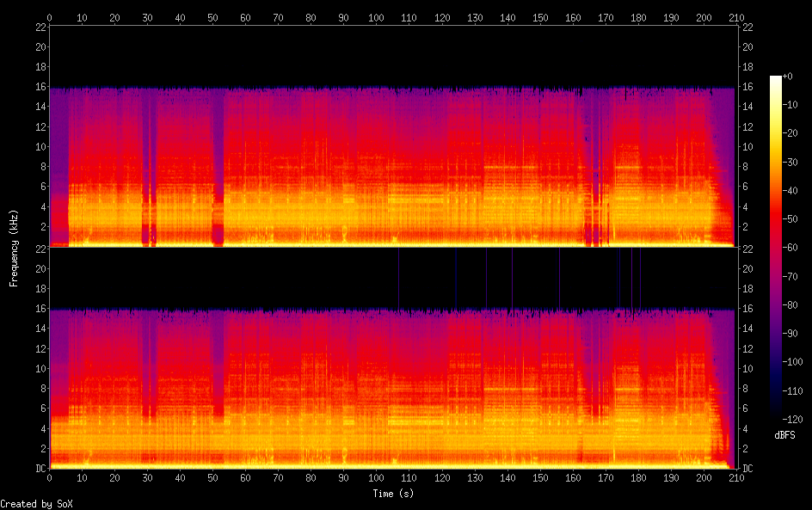
Task: Click the upper channel spectrogram plot
Action: [393, 136]
